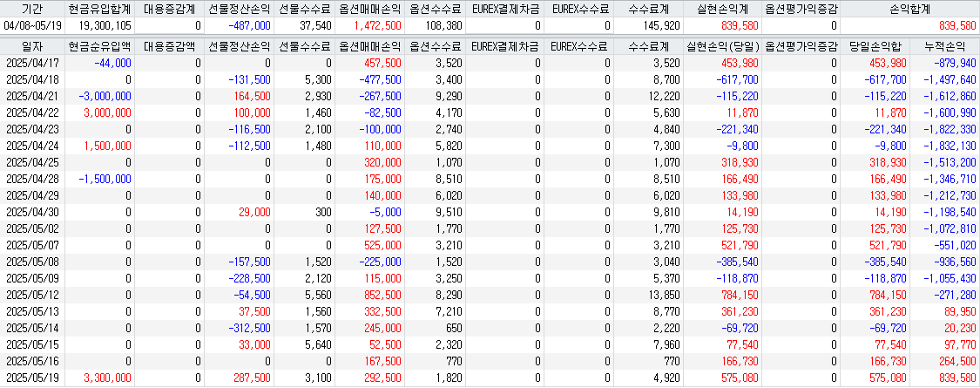Select the period cell 04/08~05/19
Screen dimensions: 980x388
click(x=32, y=25)
